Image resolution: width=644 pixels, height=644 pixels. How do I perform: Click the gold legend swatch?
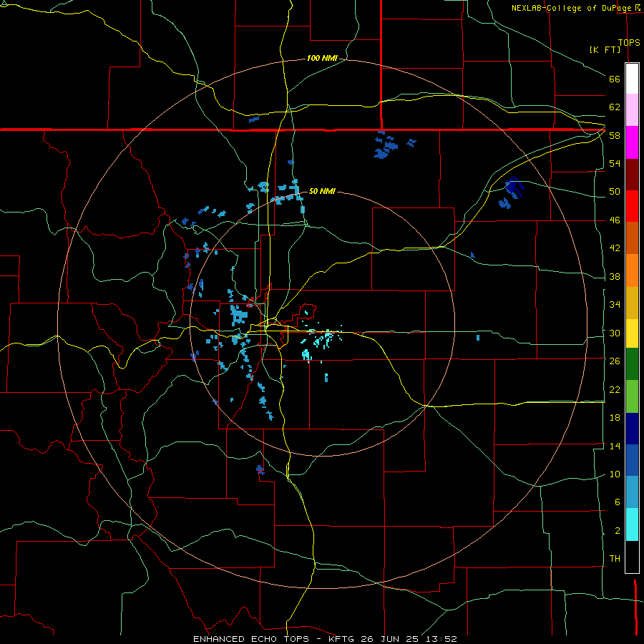tap(632, 303)
